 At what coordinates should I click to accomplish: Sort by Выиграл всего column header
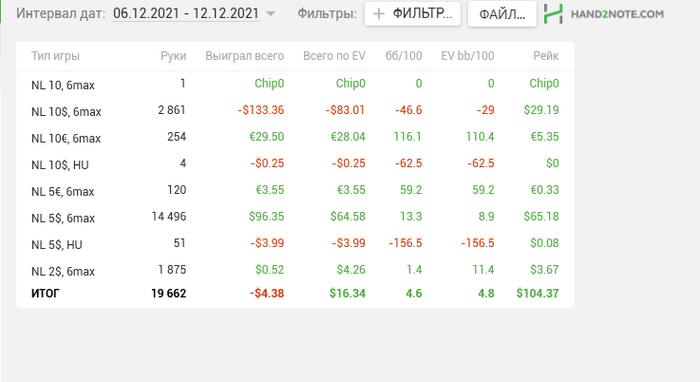(245, 56)
